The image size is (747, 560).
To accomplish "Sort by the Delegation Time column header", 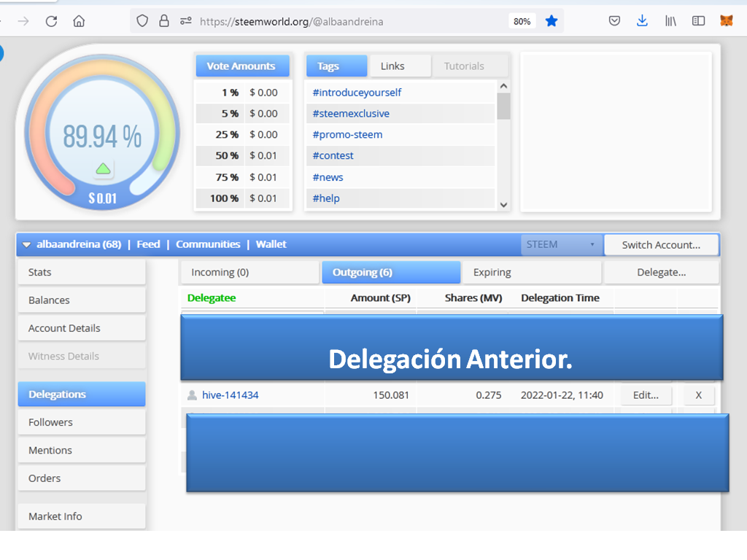I will coord(560,298).
